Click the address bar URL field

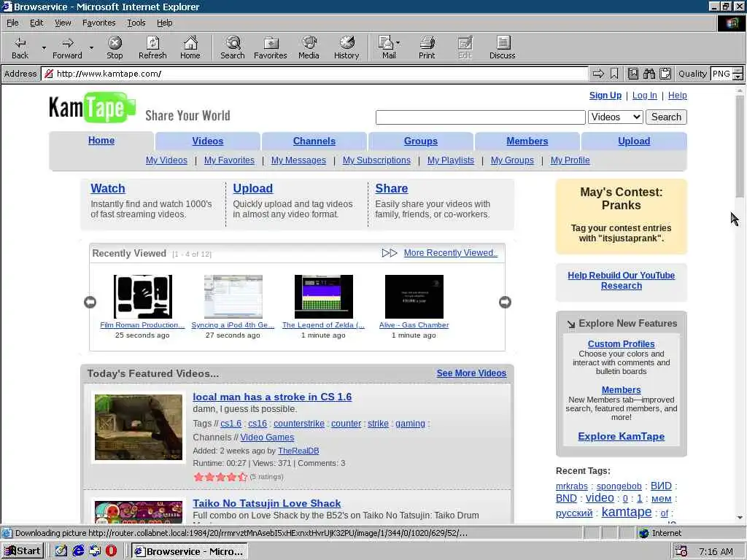point(314,74)
